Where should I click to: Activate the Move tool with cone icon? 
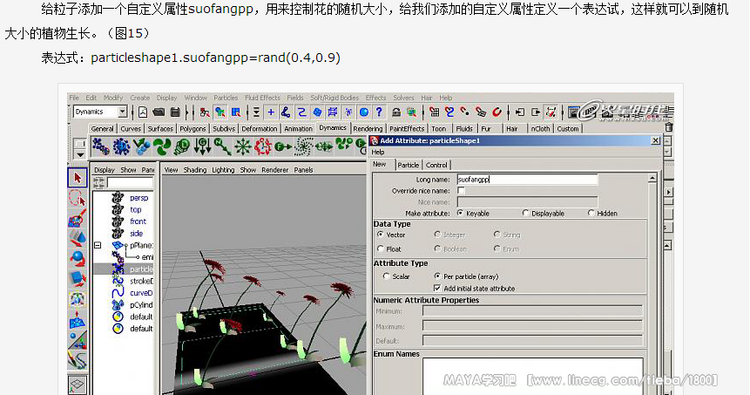click(77, 238)
